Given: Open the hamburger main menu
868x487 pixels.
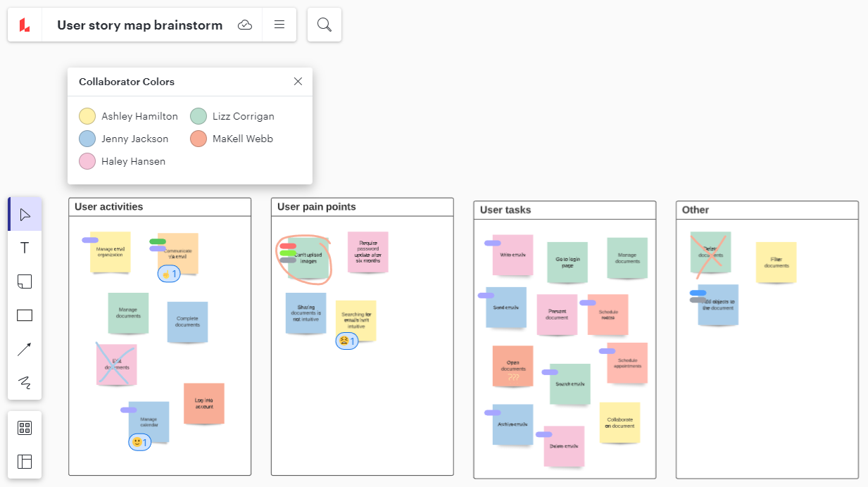Looking at the screenshot, I should [279, 25].
